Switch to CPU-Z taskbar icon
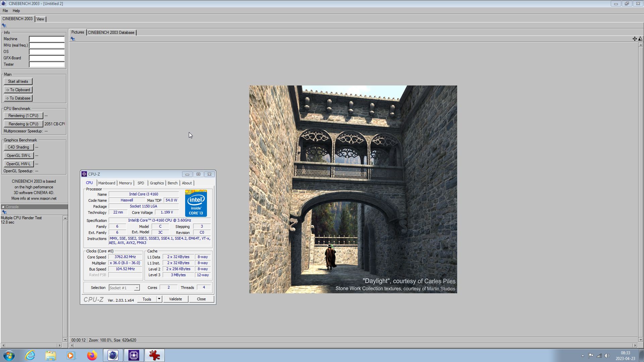644x362 pixels. coord(133,355)
